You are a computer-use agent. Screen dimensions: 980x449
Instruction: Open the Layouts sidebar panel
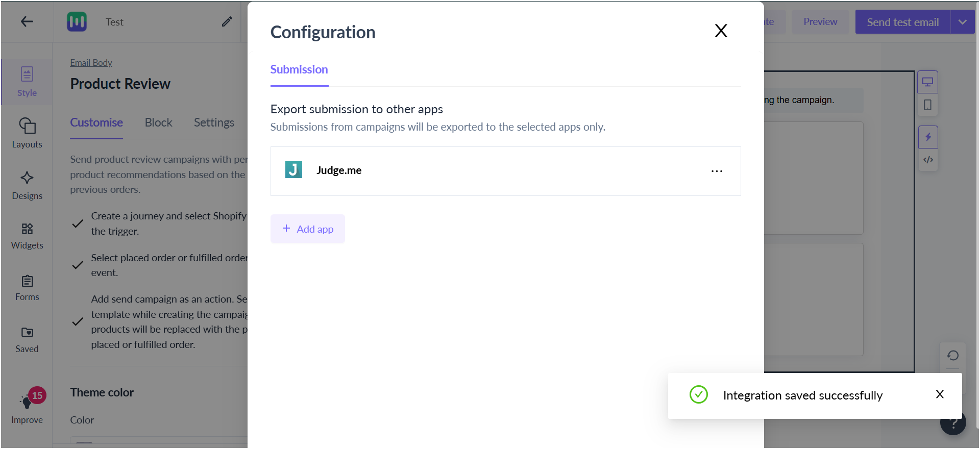(x=27, y=133)
